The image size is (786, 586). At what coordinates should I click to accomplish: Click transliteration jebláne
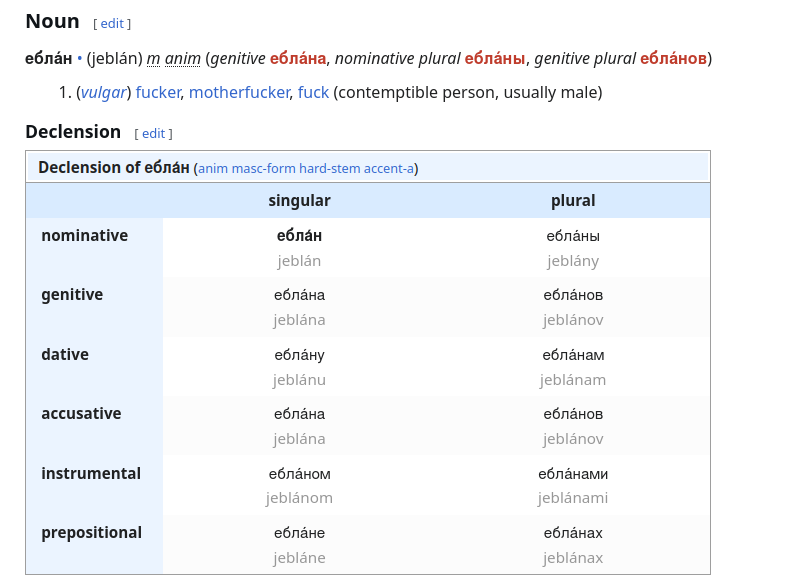pos(299,558)
